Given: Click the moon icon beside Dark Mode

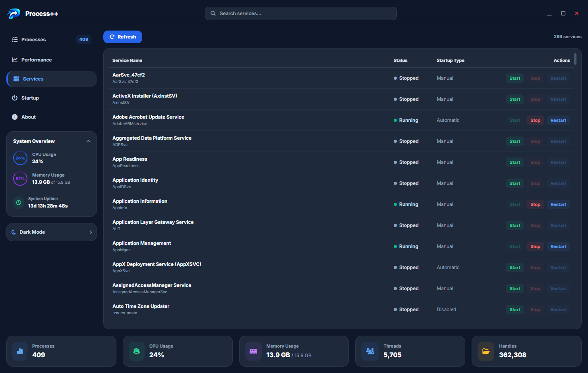Looking at the screenshot, I should click(x=14, y=232).
